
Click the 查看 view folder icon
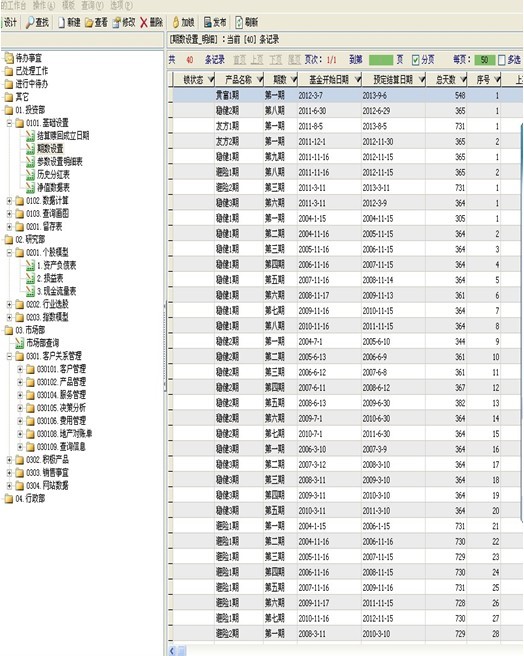[x=89, y=23]
